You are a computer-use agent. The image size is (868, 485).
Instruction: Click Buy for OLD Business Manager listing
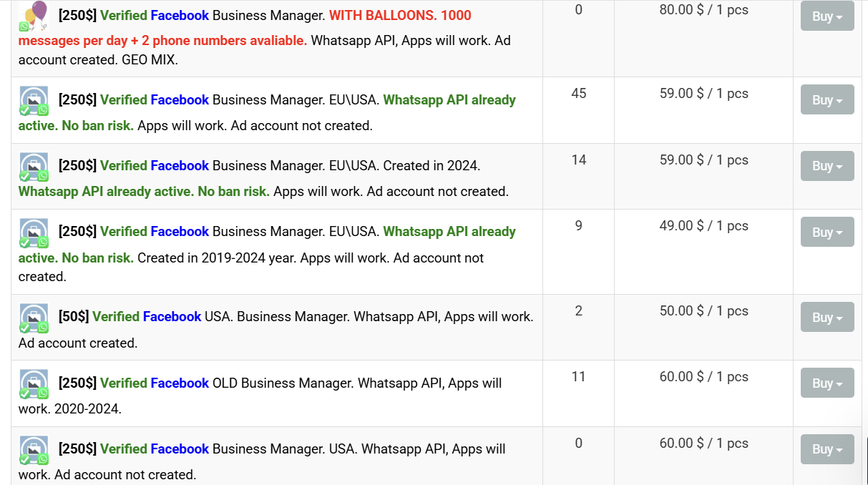point(827,383)
